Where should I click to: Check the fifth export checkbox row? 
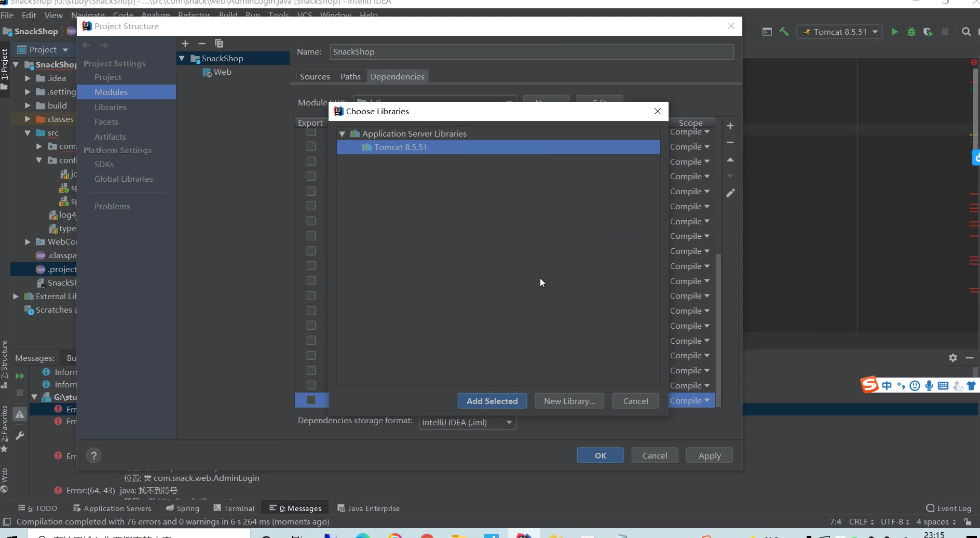311,191
